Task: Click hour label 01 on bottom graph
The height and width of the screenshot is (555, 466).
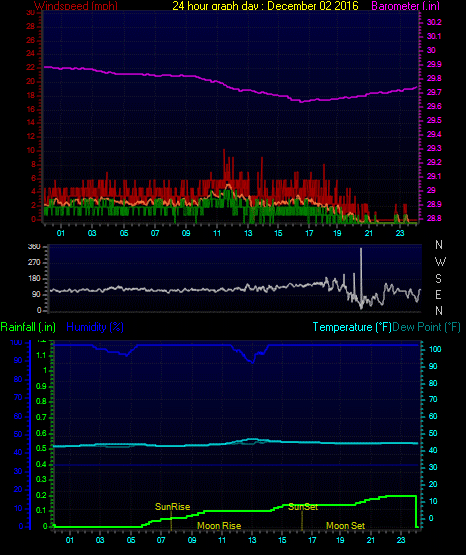Action: (x=70, y=540)
